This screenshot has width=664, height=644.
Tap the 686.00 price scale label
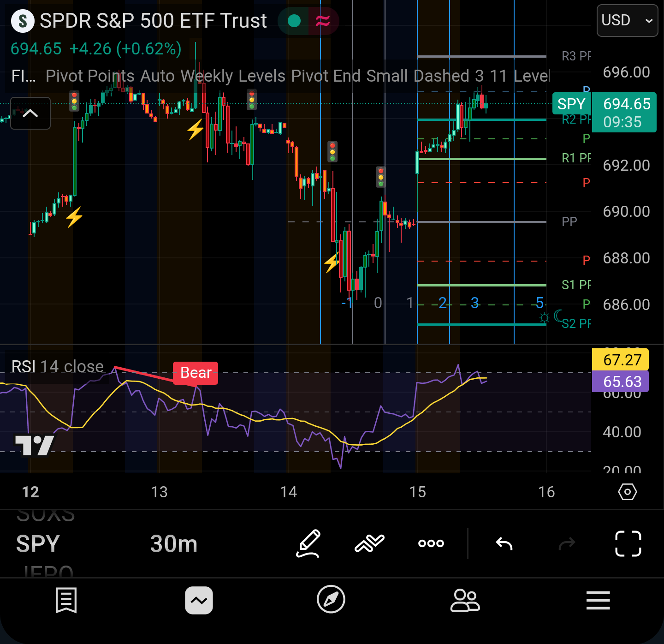[x=626, y=305]
